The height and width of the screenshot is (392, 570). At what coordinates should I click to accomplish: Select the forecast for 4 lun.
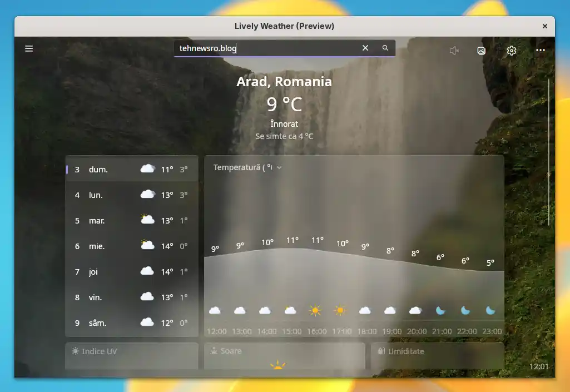coord(132,195)
